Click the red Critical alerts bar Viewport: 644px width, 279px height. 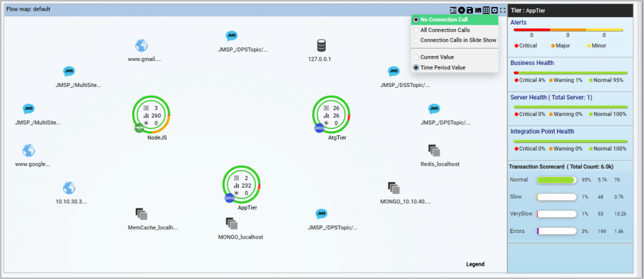click(531, 30)
